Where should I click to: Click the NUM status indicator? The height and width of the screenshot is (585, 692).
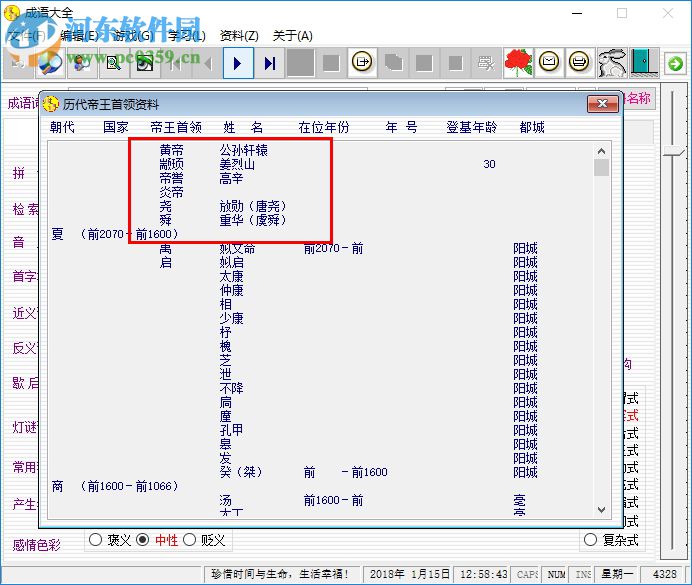(556, 574)
